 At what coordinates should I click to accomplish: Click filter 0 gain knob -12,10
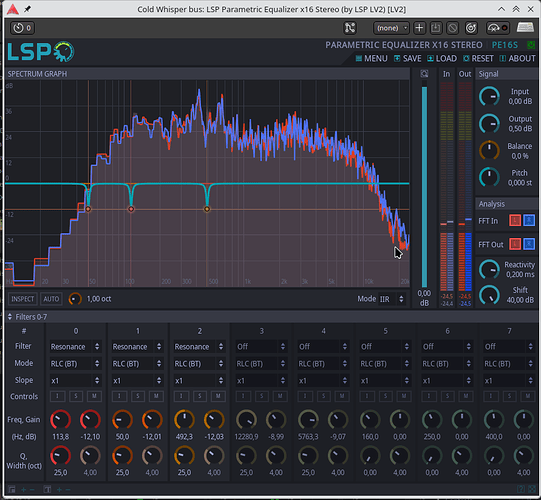(x=90, y=420)
